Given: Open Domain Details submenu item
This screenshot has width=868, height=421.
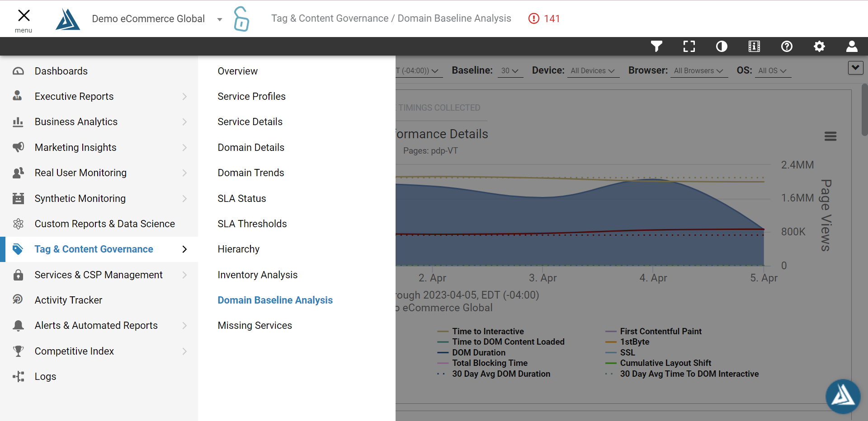Looking at the screenshot, I should click(x=251, y=147).
